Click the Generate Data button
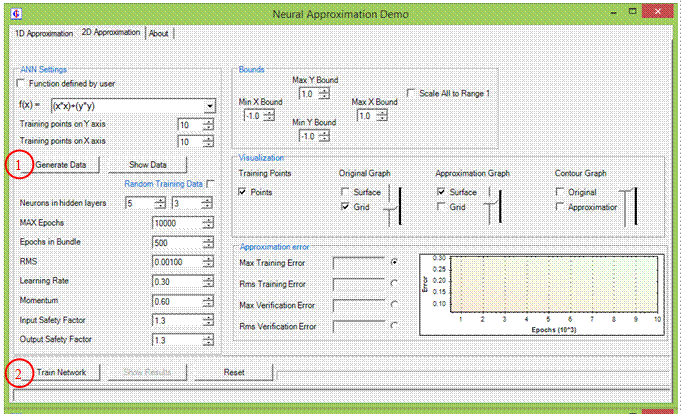This screenshot has height=414, width=681. click(62, 164)
